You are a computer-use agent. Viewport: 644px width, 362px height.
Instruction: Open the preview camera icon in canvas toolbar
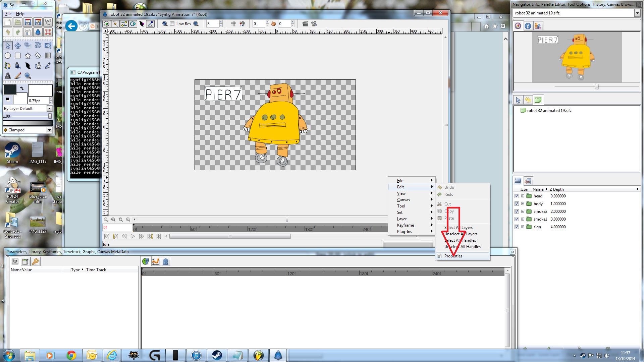(x=314, y=24)
